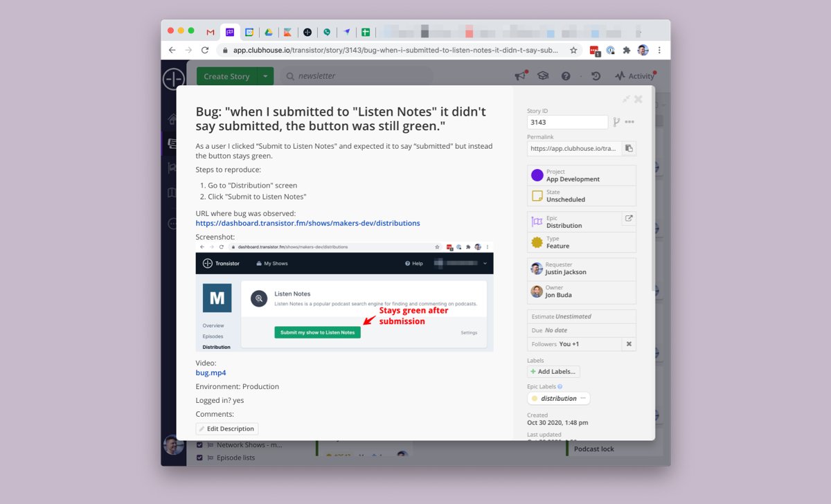
Task: Bookmark page with the star icon
Action: click(573, 51)
